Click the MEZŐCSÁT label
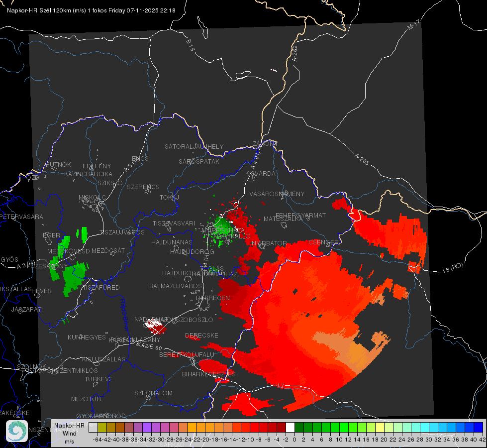 (108, 250)
